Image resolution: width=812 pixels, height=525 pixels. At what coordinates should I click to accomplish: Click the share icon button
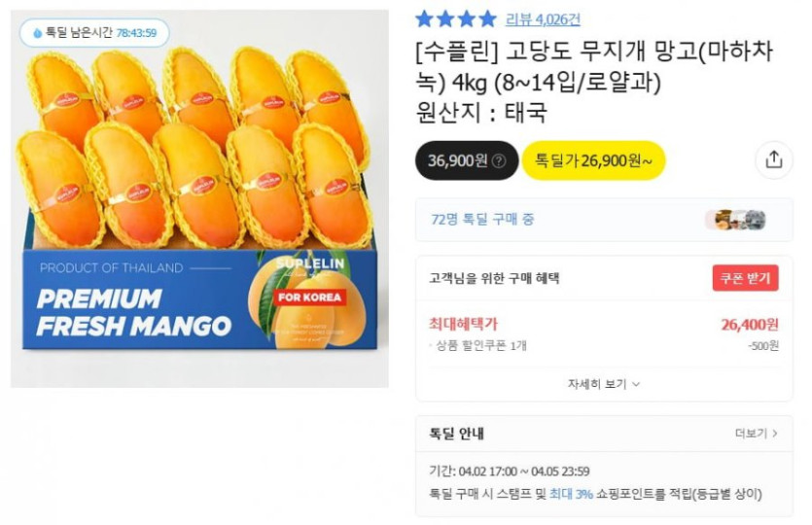774,160
